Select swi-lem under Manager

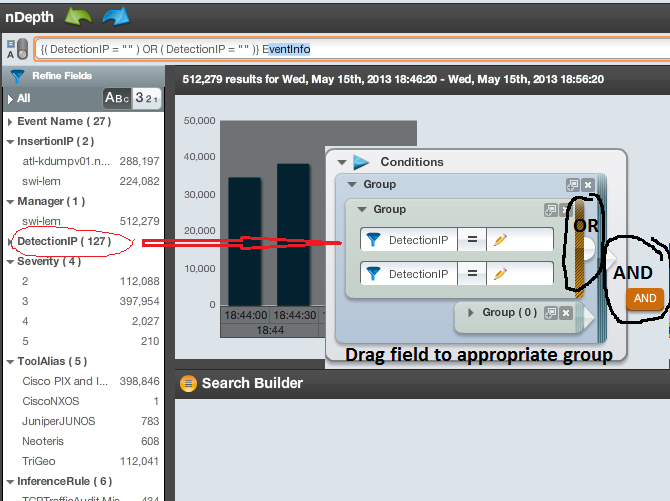(91, 221)
